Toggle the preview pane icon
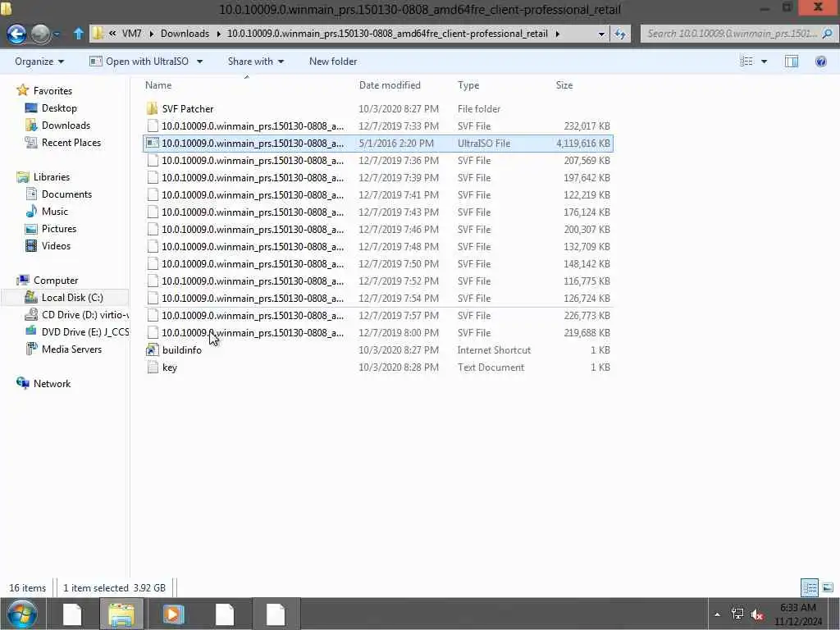The height and width of the screenshot is (630, 840). click(x=792, y=61)
